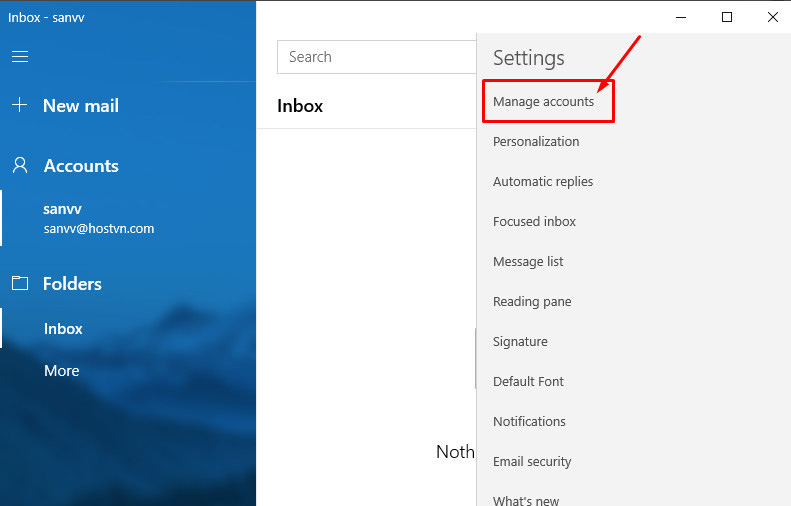This screenshot has height=506, width=791.
Task: Maximize the Mail window
Action: (727, 17)
